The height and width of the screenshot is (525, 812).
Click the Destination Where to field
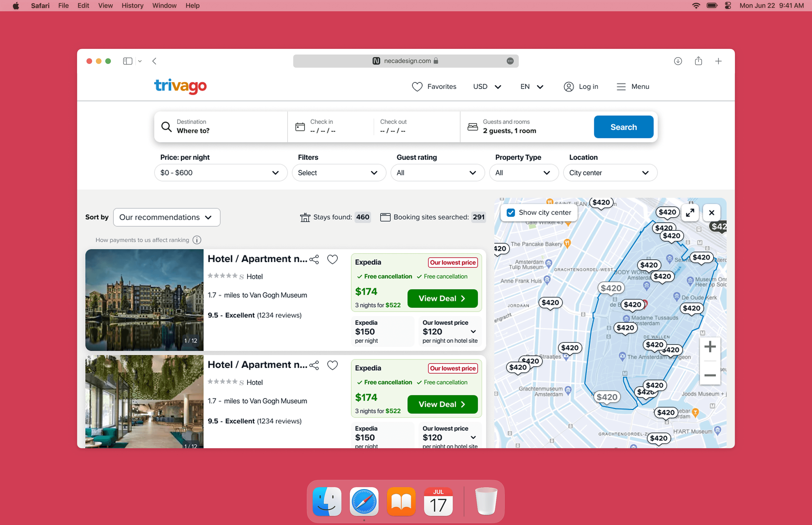221,126
